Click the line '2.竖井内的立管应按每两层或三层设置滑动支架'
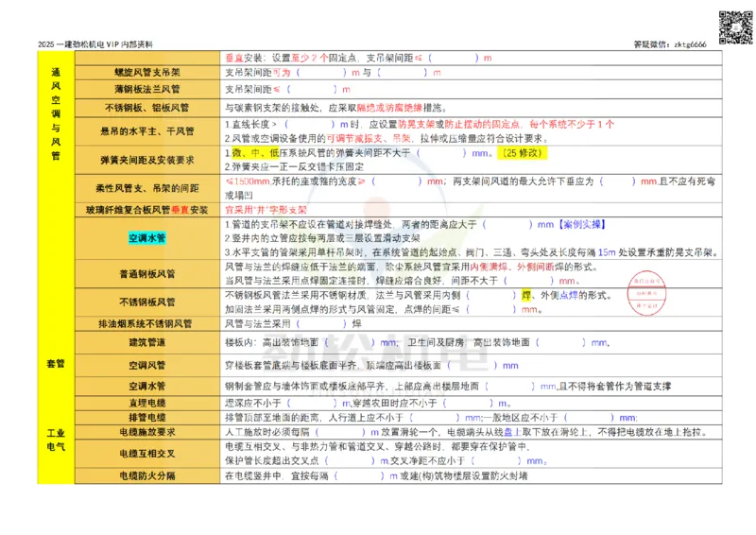Screen dimensions: 756x535 click(x=322, y=238)
